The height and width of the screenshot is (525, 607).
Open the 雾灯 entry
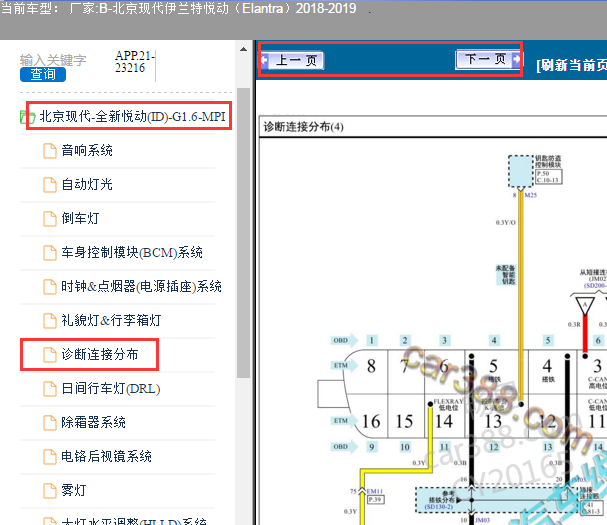tap(74, 490)
